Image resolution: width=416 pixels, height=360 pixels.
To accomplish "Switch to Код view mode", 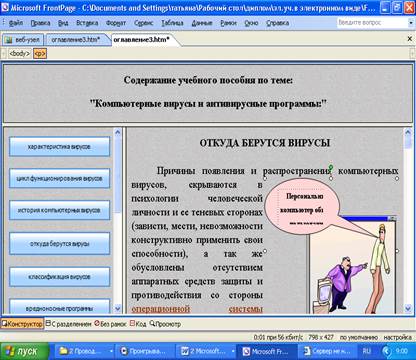I will tap(138, 324).
